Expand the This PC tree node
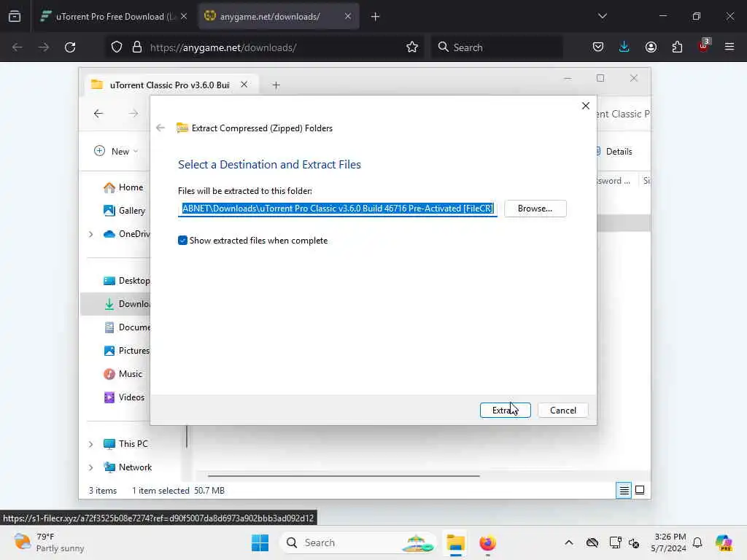The width and height of the screenshot is (747, 560). (x=90, y=444)
